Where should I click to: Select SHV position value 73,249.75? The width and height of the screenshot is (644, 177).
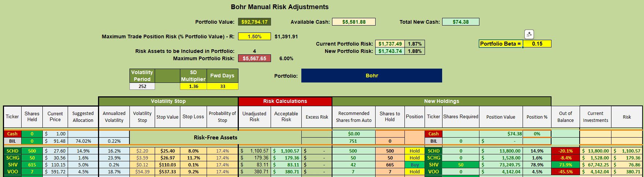501,165
